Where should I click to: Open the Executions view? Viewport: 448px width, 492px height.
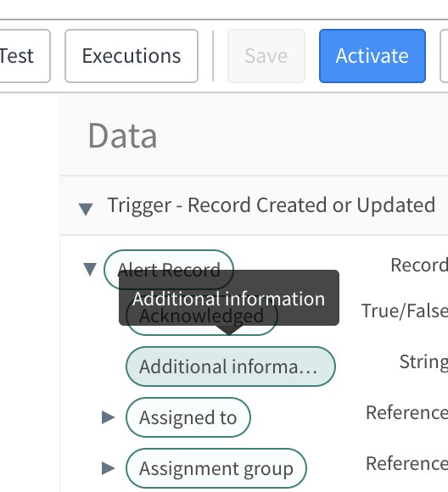132,56
